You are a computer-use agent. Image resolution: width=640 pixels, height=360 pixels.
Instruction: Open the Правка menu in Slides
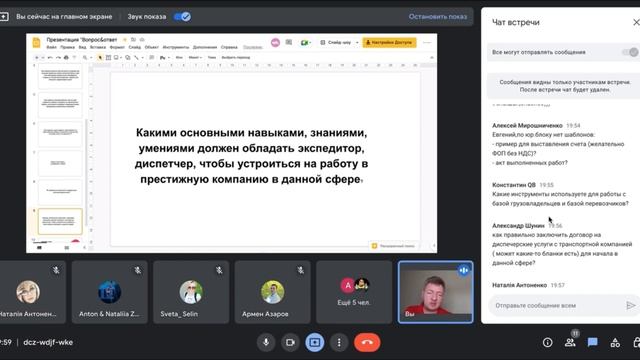tap(68, 47)
